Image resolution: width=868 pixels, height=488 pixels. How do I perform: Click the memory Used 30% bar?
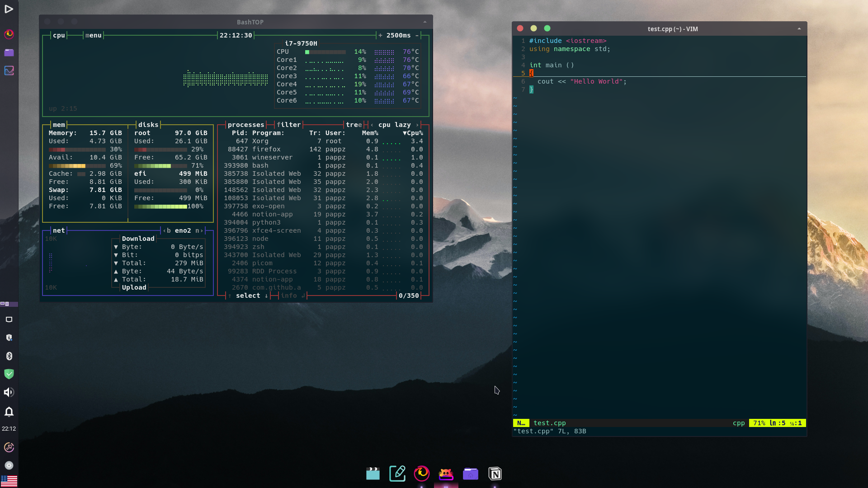click(x=77, y=150)
